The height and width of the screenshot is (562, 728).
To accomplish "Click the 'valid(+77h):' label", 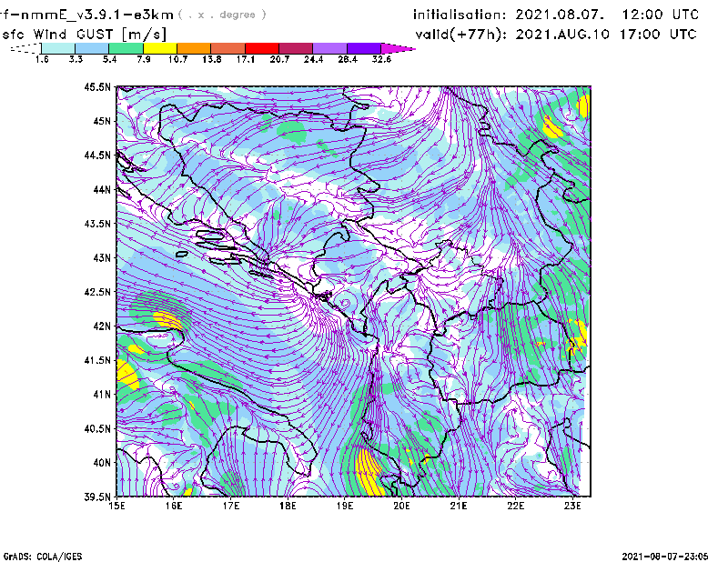I will click(x=461, y=35).
